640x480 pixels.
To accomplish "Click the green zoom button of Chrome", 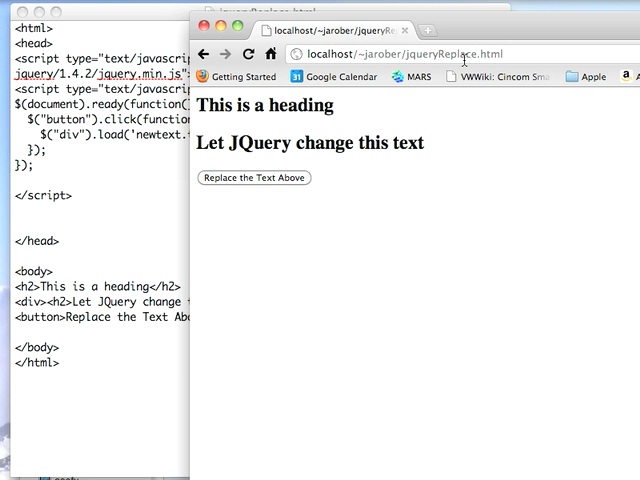I will point(238,25).
